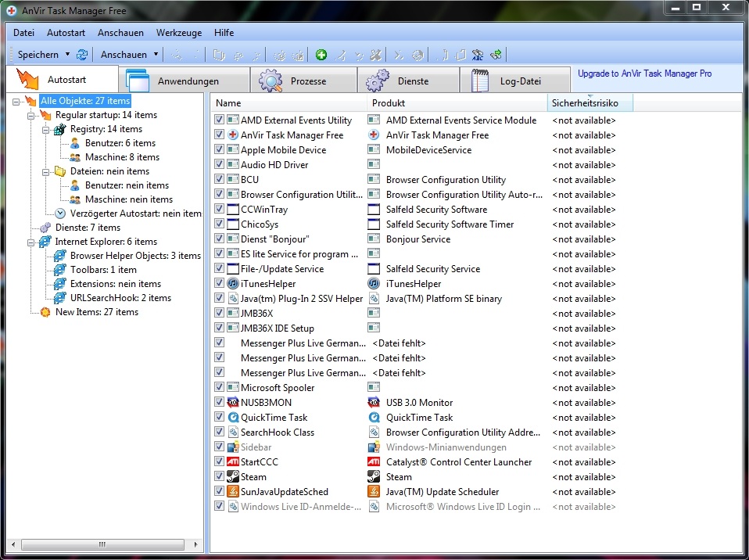Uncheck the AMD External Events Utility checkbox
Viewport: 749px width, 560px height.
219,120
